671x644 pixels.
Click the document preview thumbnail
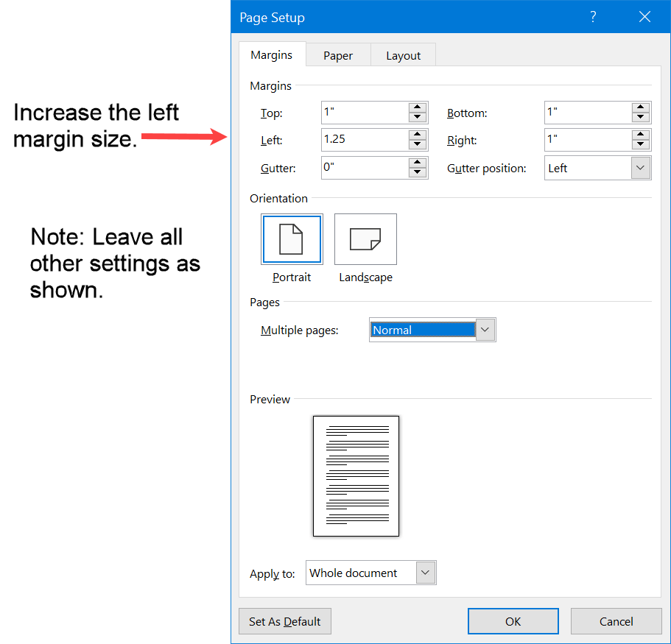[x=356, y=475]
